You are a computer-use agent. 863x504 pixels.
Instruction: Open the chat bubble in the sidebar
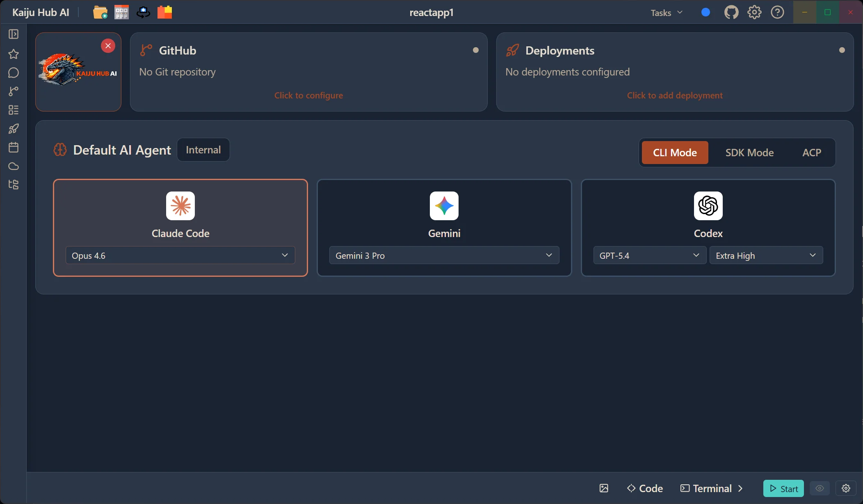[x=14, y=73]
